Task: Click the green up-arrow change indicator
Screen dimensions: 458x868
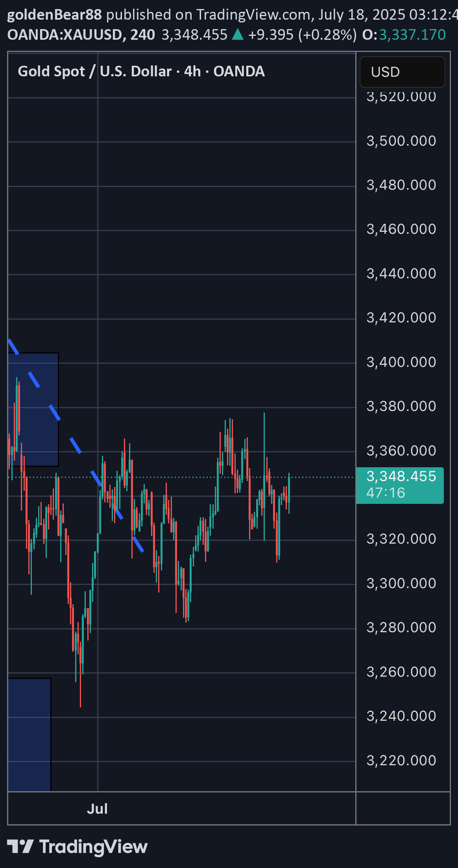Action: 238,35
